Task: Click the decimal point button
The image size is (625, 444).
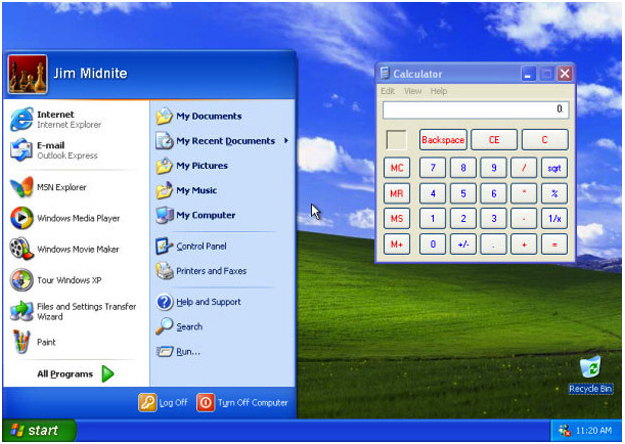Action: (493, 244)
